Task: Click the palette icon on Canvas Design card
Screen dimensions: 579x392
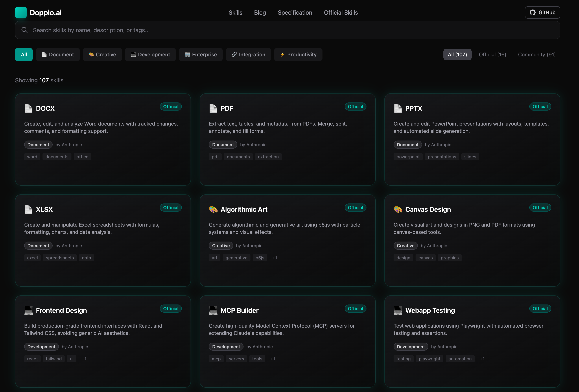Action: (398, 209)
